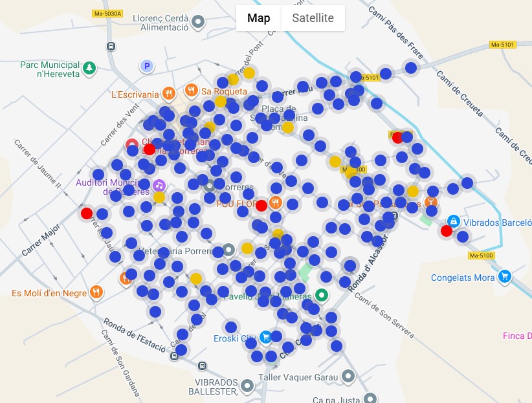
Task: Open the Sa Roqueta restaurant pin
Action: pos(191,91)
